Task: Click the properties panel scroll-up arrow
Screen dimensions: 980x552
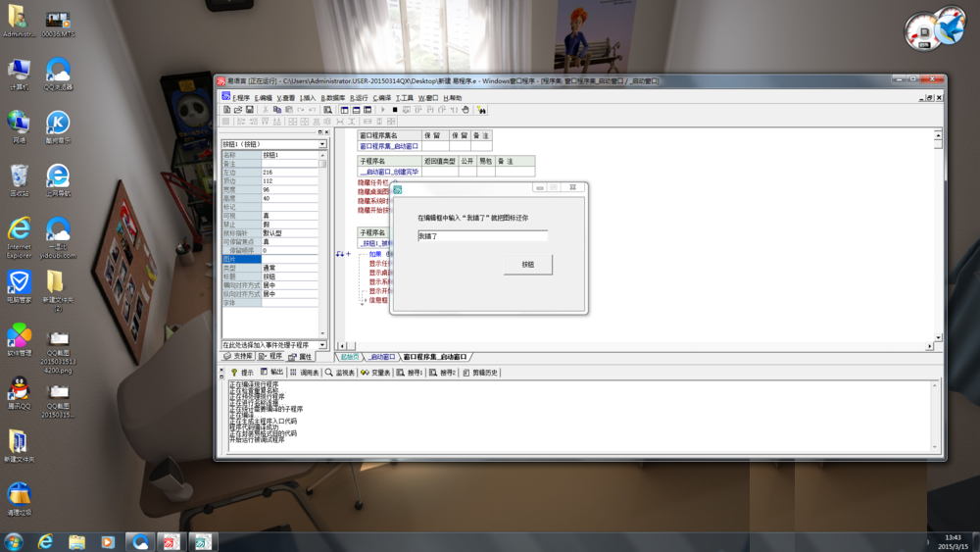Action: pyautogui.click(x=322, y=155)
